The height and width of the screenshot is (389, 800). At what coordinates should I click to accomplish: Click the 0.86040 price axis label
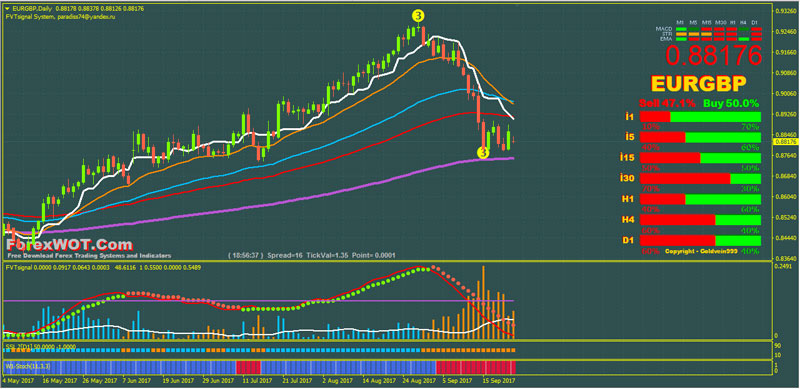[786, 197]
